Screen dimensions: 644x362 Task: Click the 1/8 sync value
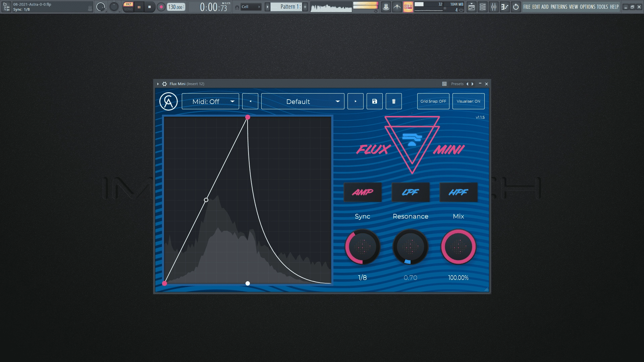pyautogui.click(x=363, y=278)
